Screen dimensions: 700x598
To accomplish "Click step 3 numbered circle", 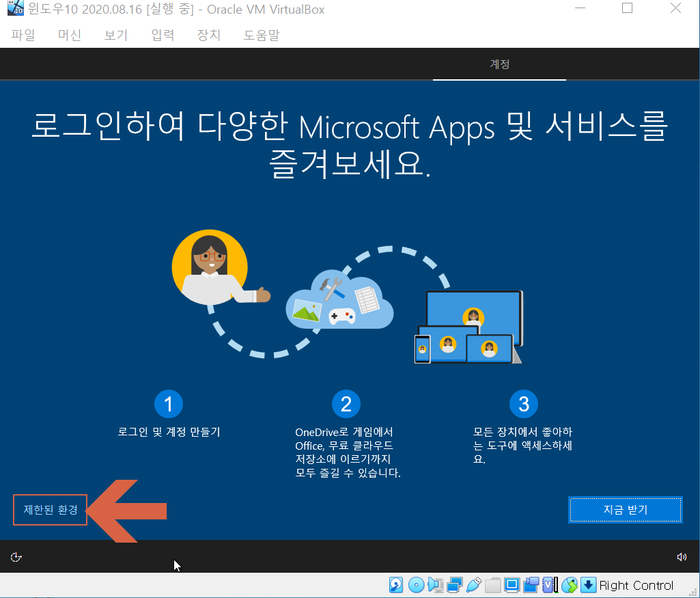I will click(x=524, y=404).
